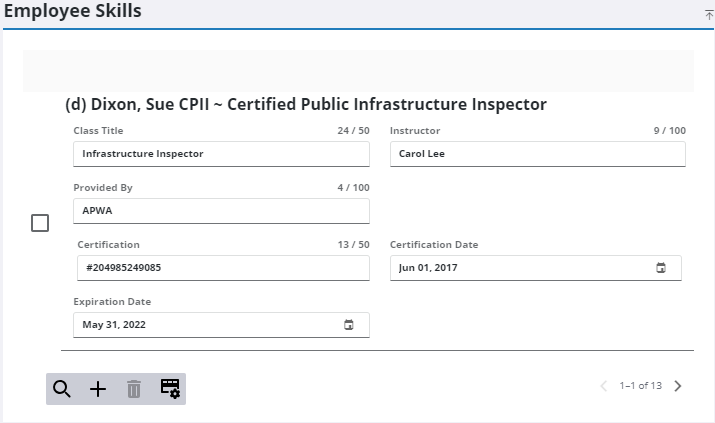Open calendar picker for Expiration Date
The width and height of the screenshot is (715, 423).
click(348, 325)
